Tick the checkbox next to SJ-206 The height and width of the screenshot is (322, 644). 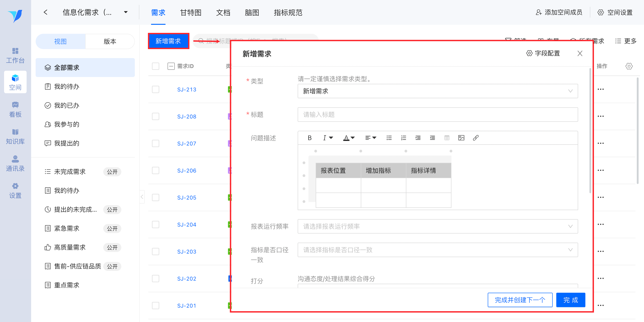156,170
